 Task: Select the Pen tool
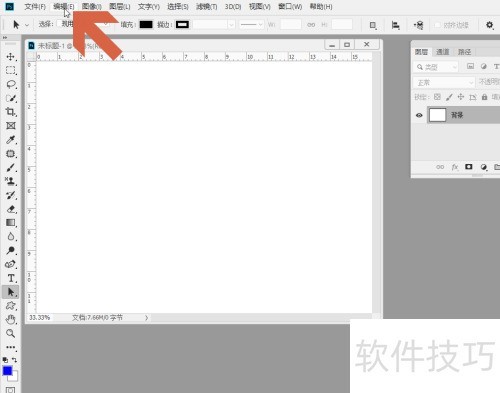tap(11, 264)
